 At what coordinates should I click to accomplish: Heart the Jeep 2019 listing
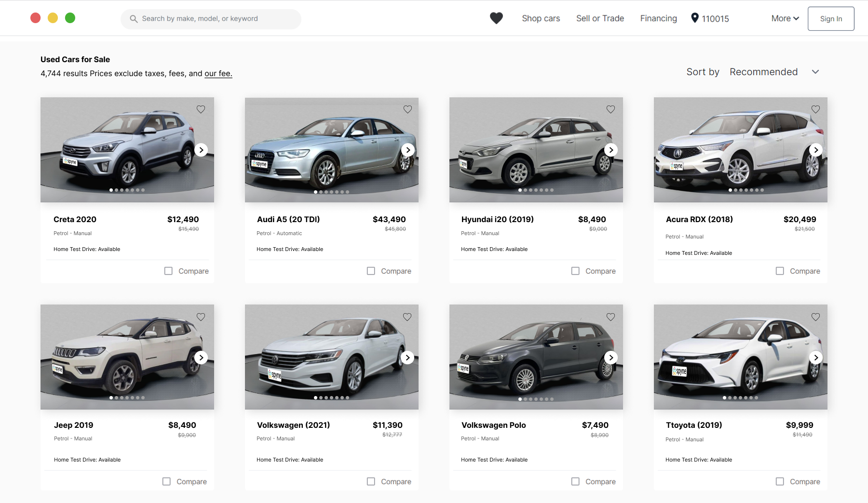(x=201, y=317)
